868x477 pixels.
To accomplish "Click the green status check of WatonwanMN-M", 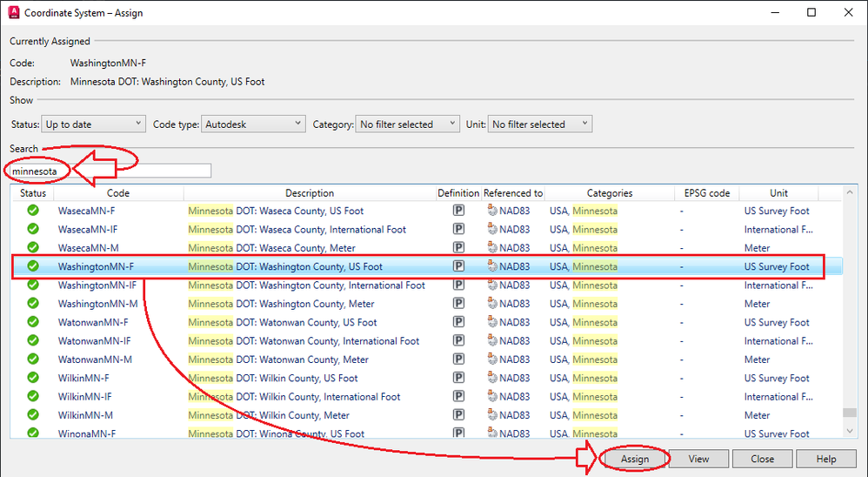I will [33, 359].
